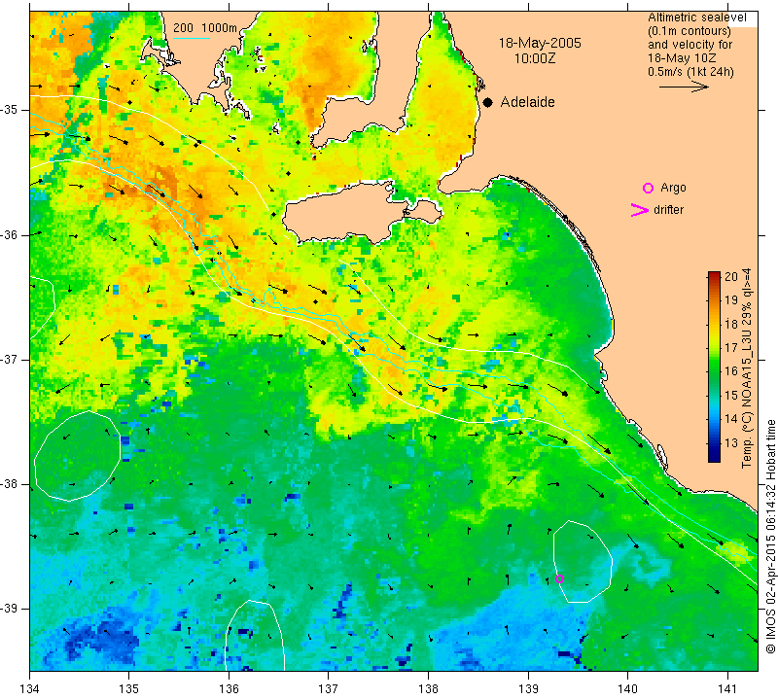Click the latitude axis label '-36'
This screenshot has height=700, width=778.
pos(9,234)
